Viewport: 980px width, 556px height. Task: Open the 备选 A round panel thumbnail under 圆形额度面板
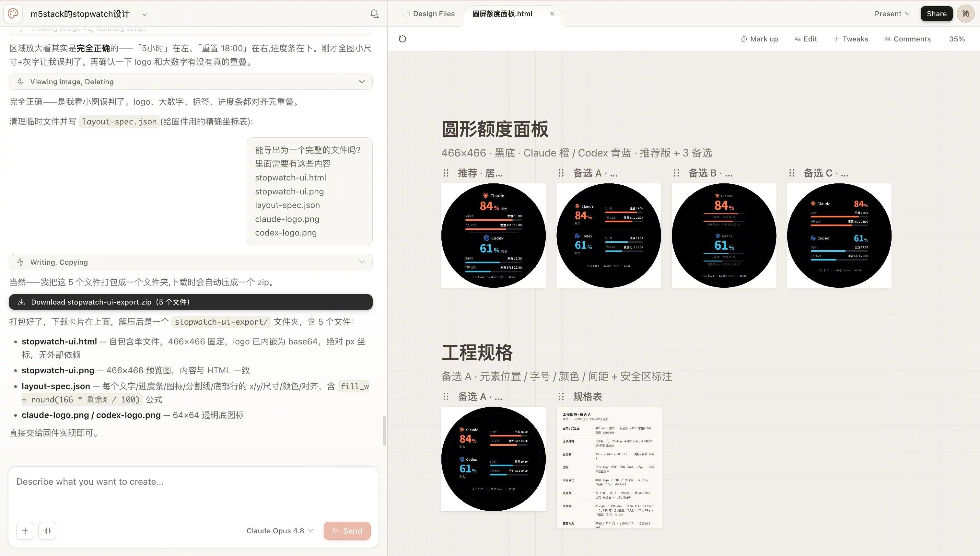coord(609,236)
